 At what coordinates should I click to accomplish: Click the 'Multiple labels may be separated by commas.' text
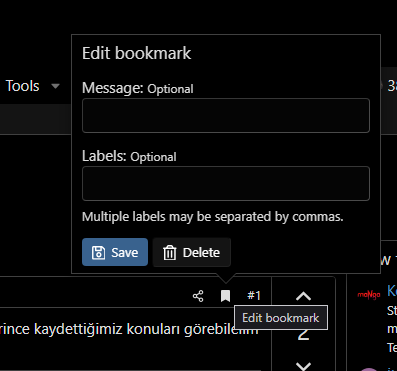click(x=212, y=217)
